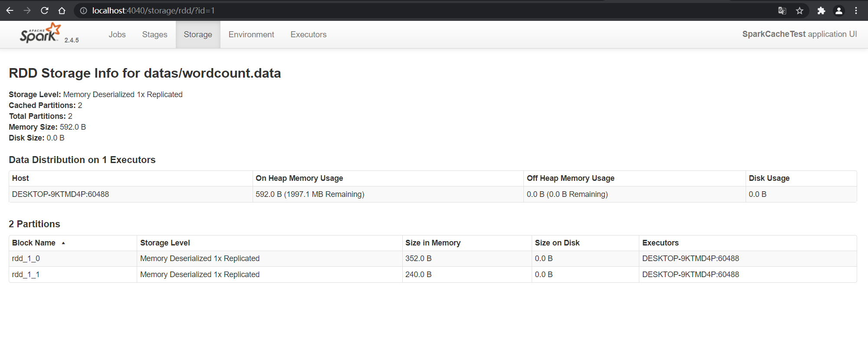Sort partitions by Storage Level column

165,243
